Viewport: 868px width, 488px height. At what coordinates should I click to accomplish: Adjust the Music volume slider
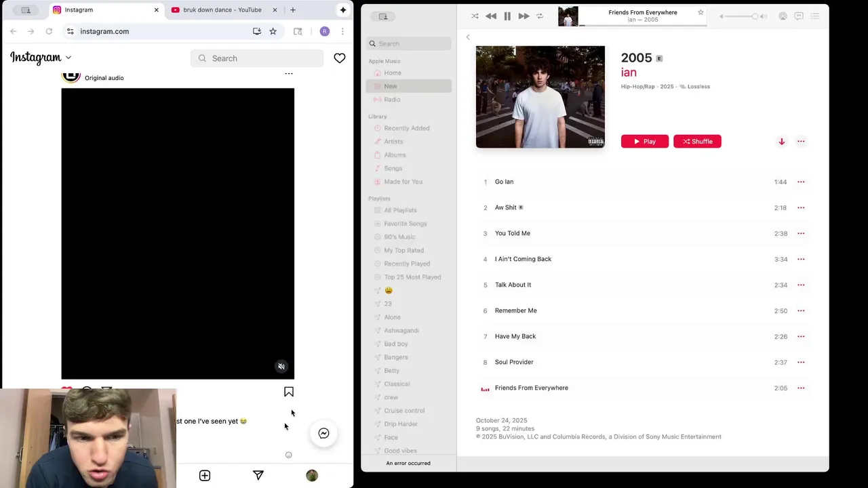(x=743, y=16)
